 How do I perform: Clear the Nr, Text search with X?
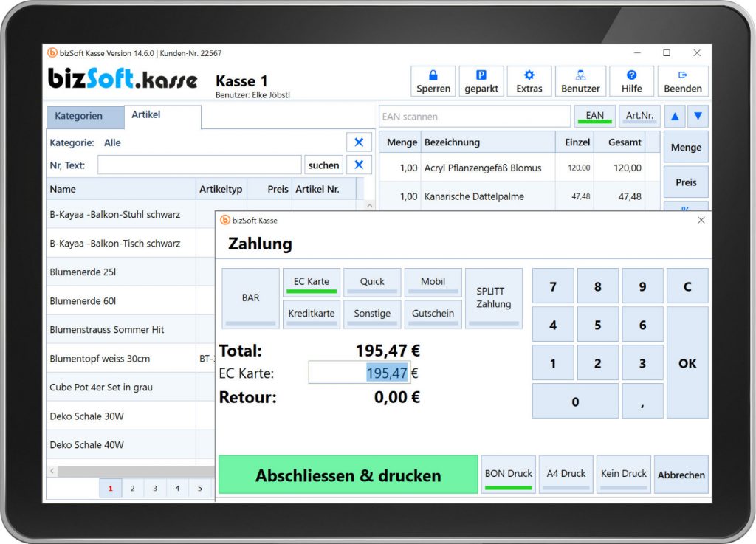click(x=359, y=165)
